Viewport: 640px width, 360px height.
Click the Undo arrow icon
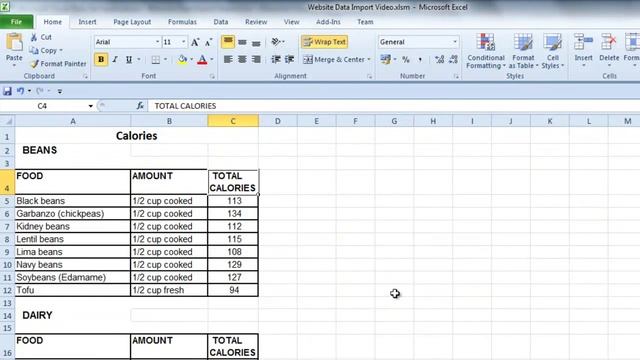click(x=20, y=91)
